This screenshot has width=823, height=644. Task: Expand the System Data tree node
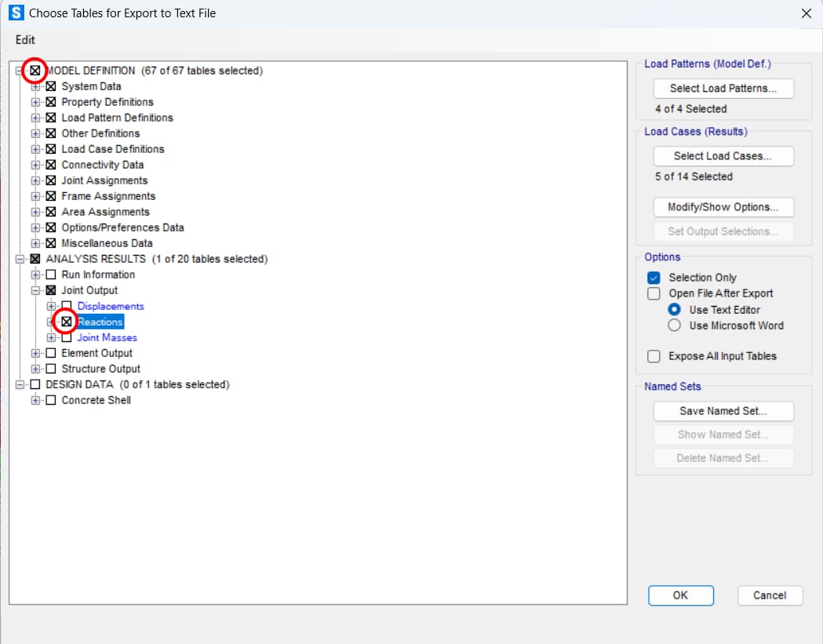(35, 86)
